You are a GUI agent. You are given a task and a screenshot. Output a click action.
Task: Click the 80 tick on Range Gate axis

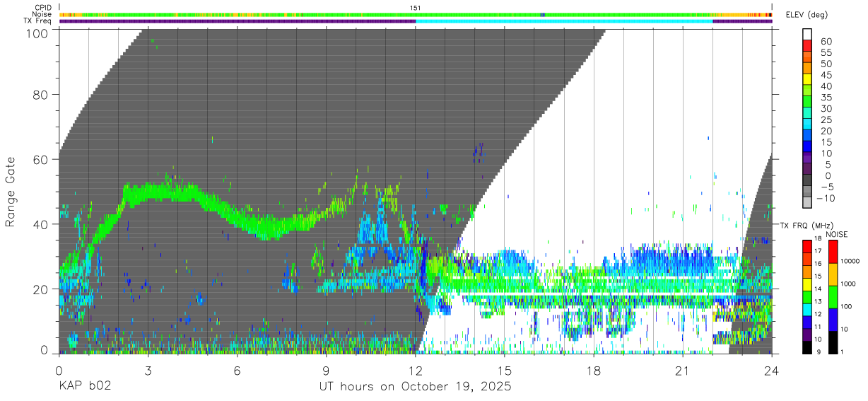pyautogui.click(x=40, y=95)
